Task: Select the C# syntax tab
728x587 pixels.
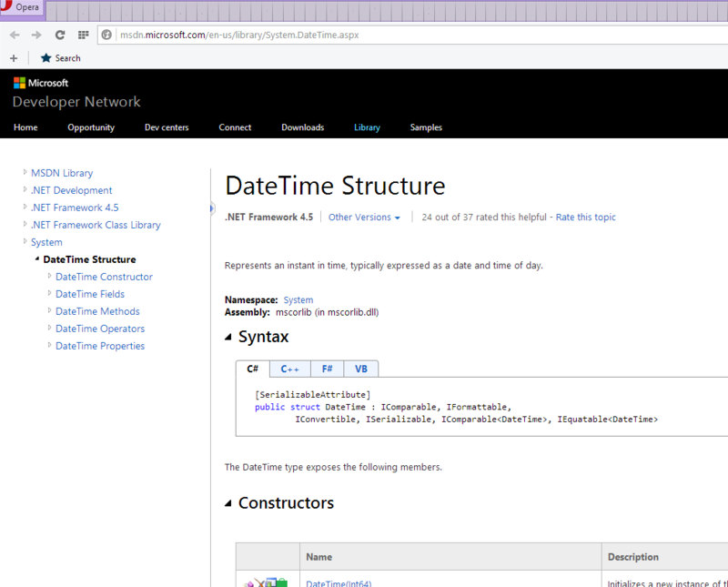Action: click(x=253, y=369)
